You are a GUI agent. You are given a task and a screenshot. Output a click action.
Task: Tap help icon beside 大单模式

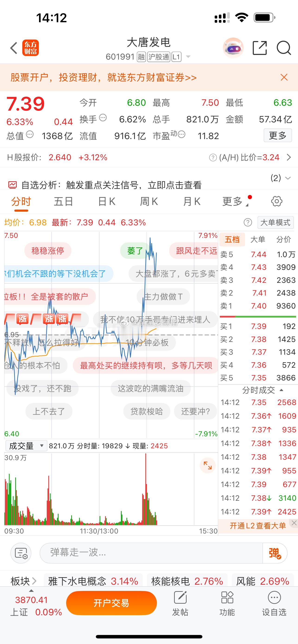[x=248, y=222]
